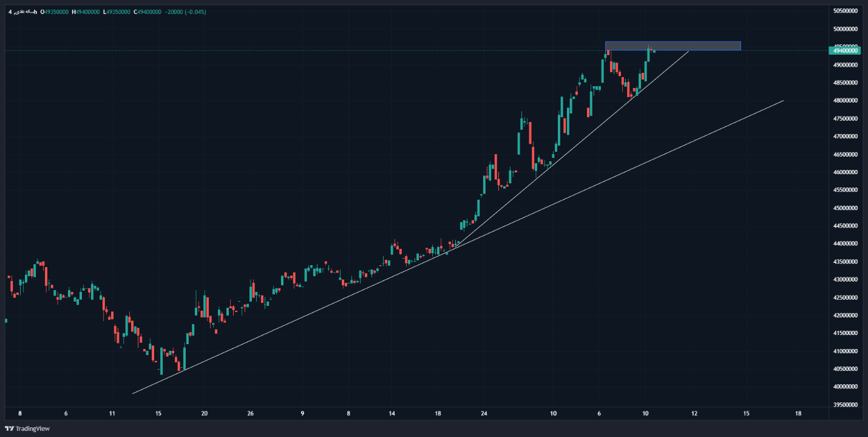
Task: Click the 45000000 price axis label
Action: pyautogui.click(x=845, y=208)
